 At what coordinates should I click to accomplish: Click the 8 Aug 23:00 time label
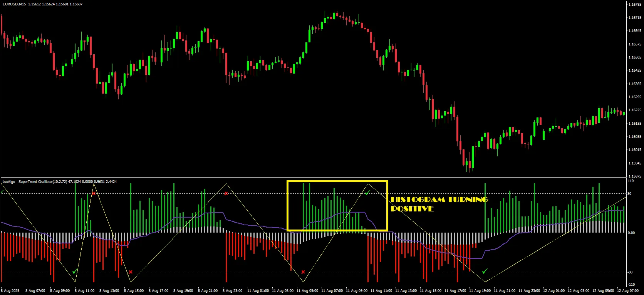point(232,291)
